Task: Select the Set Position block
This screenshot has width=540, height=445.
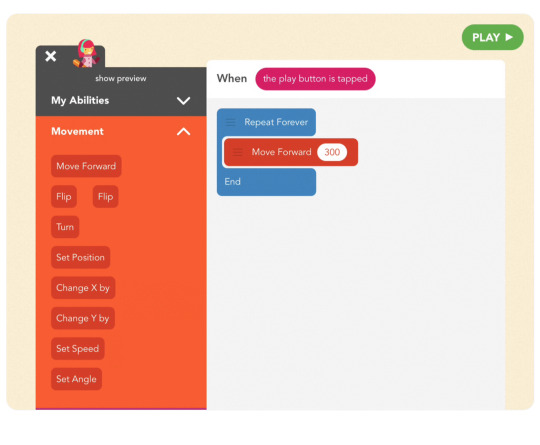Action: click(80, 257)
